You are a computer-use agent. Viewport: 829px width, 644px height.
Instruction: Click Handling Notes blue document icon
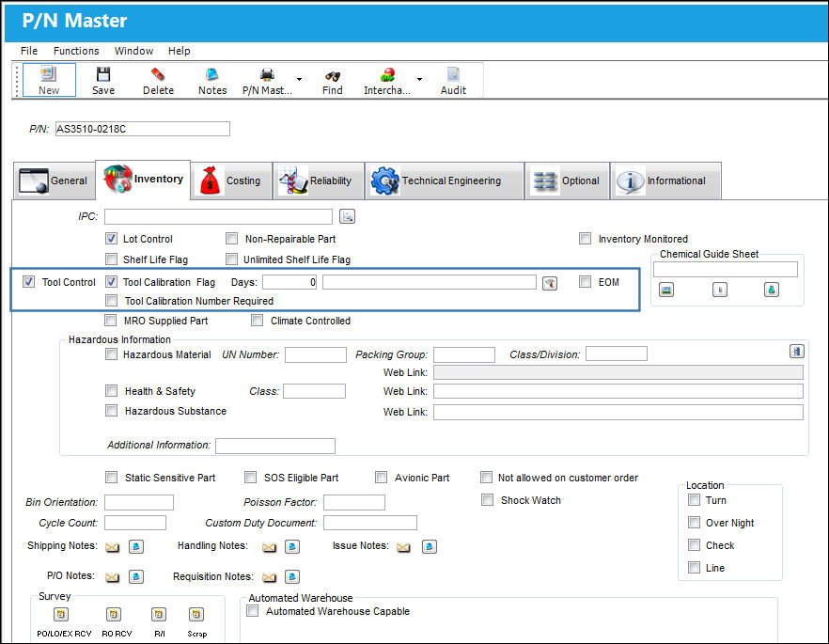292,547
